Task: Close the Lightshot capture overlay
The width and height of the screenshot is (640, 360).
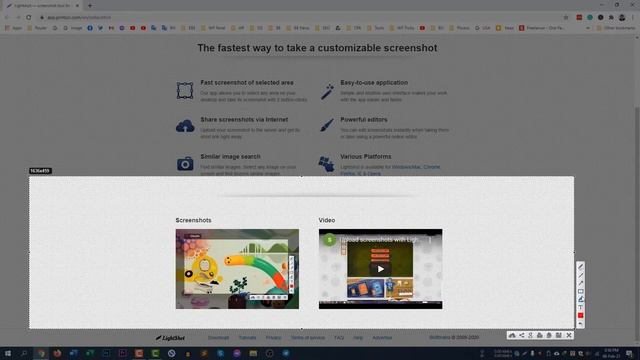Action: click(x=569, y=336)
